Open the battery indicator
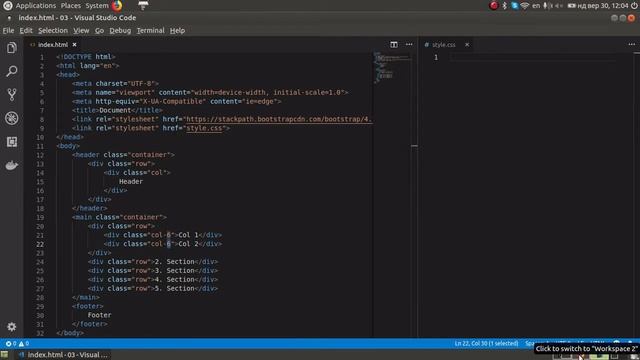 coord(571,5)
